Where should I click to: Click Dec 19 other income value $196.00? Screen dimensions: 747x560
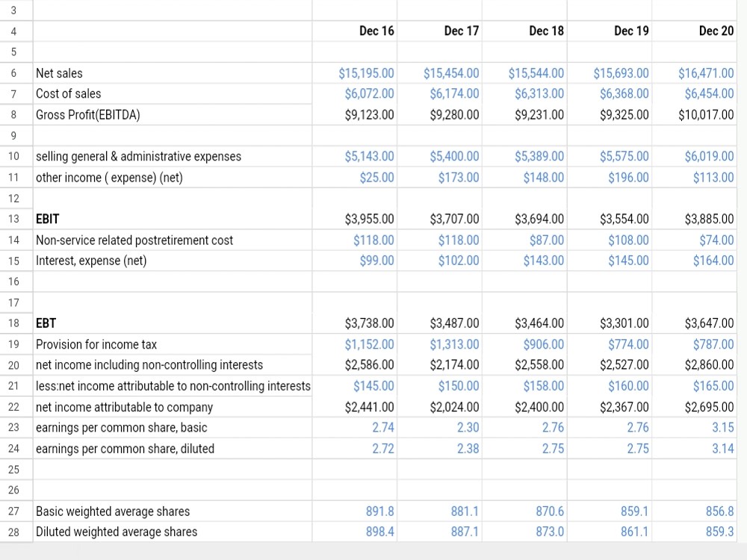(x=610, y=177)
